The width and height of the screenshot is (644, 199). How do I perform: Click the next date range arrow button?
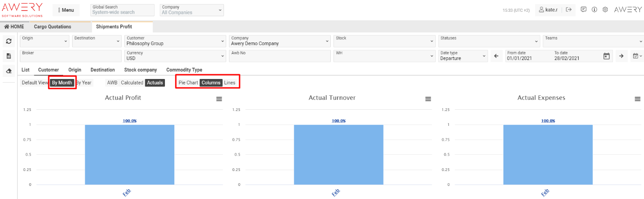click(621, 56)
